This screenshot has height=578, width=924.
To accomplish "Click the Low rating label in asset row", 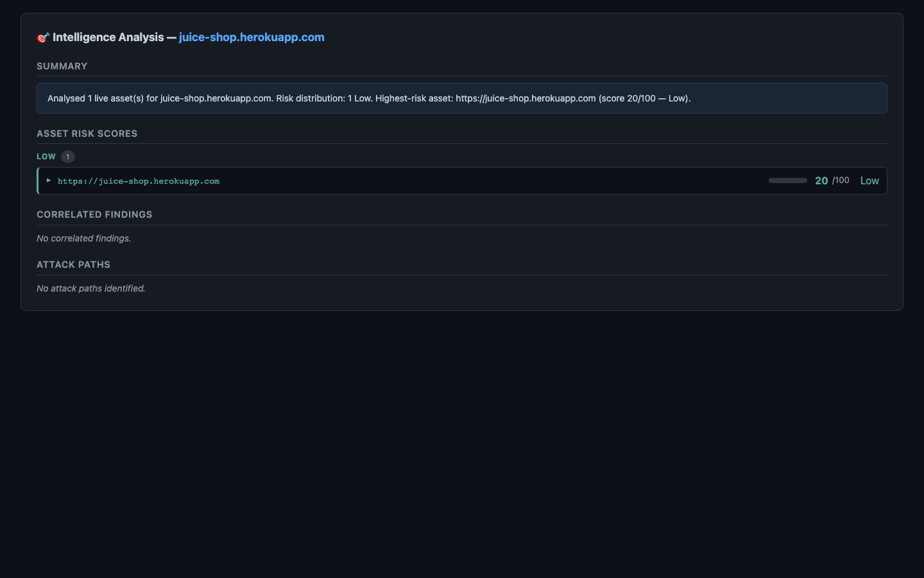I will (869, 180).
